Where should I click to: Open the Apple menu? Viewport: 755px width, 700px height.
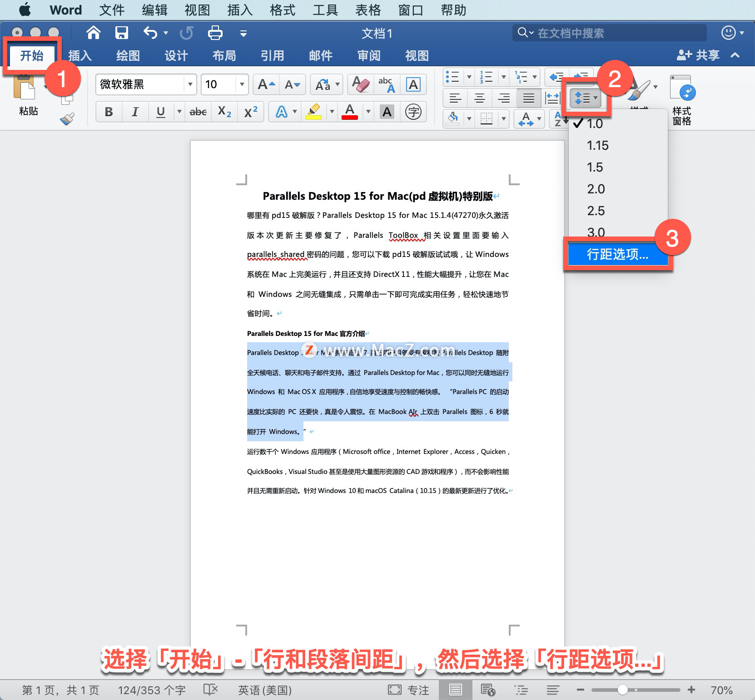pos(25,10)
